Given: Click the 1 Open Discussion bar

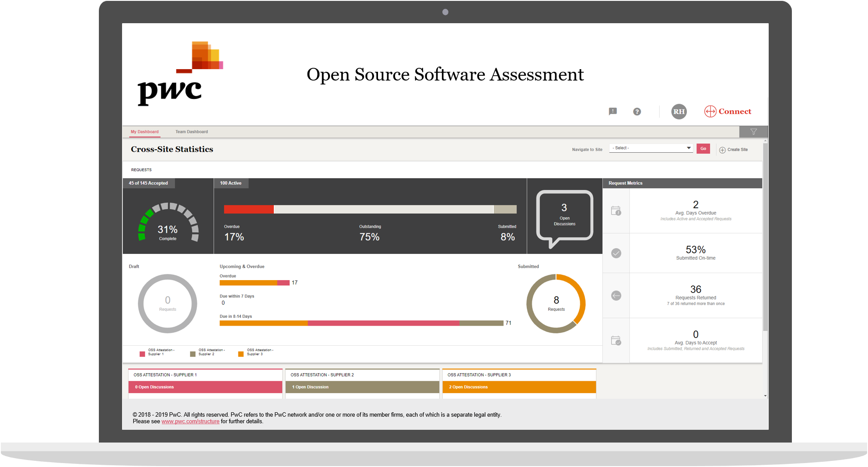Looking at the screenshot, I should click(362, 387).
